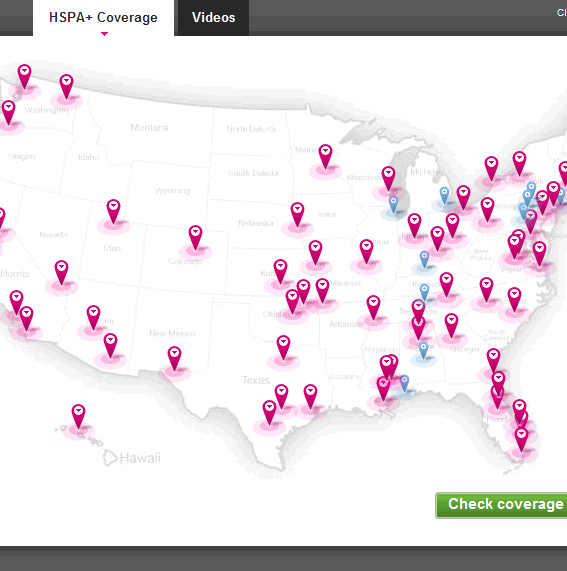The height and width of the screenshot is (571, 567).
Task: Open the pink pin in Utah
Action: [113, 211]
